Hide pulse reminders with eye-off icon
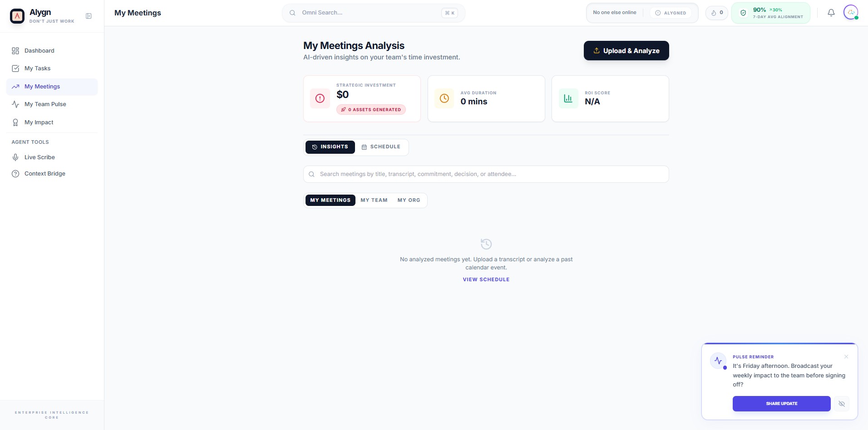868x430 pixels. 842,404
